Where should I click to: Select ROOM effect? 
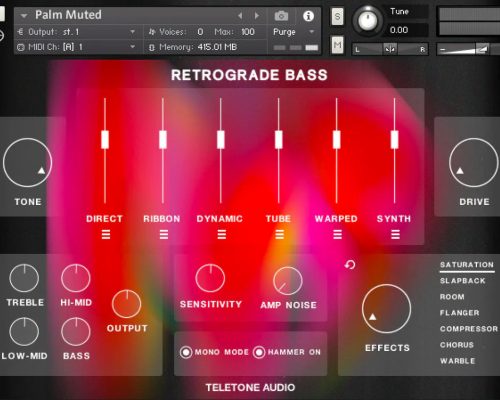coord(452,297)
